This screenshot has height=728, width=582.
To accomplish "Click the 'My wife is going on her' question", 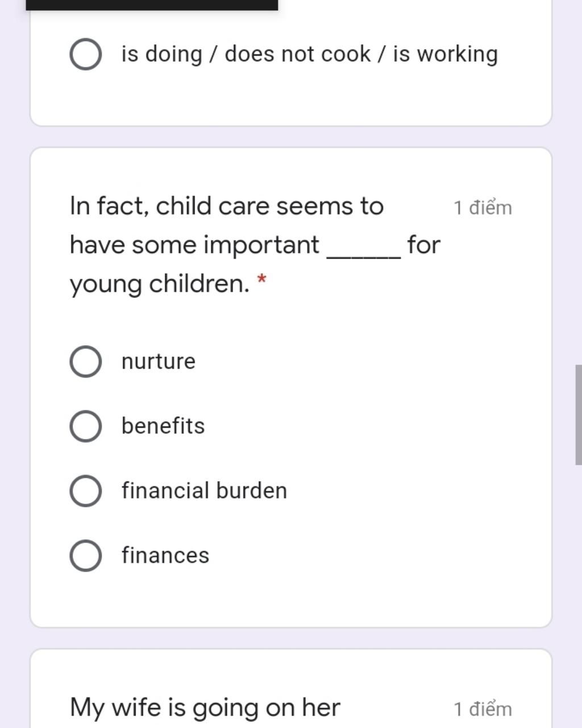I will coord(205,708).
